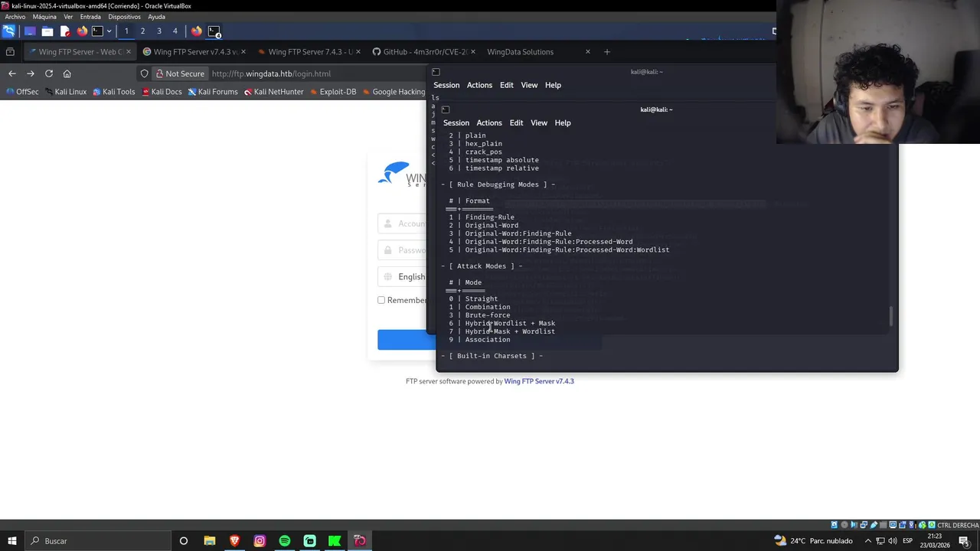Go to Firefox home page
This screenshot has height=551, width=980.
click(x=67, y=73)
